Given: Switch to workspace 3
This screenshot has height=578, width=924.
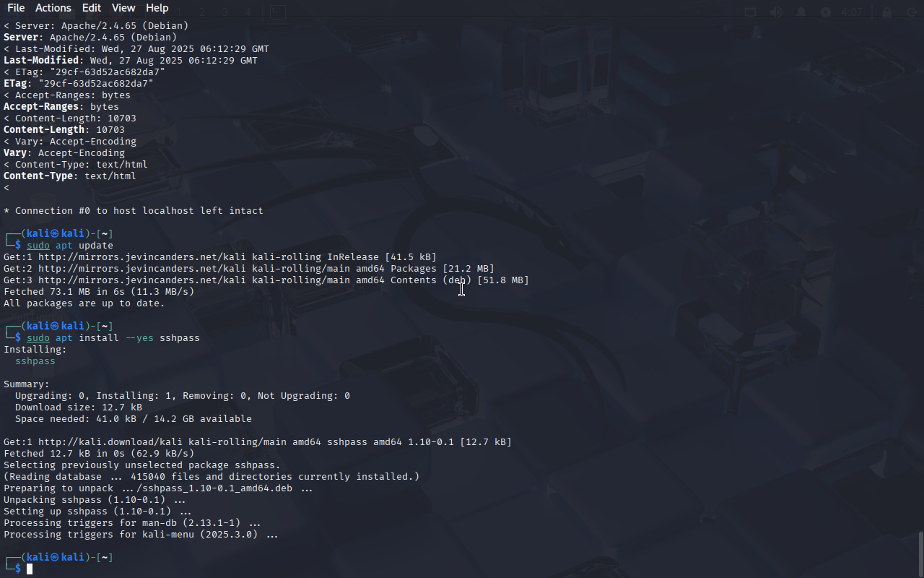Looking at the screenshot, I should pos(225,12).
